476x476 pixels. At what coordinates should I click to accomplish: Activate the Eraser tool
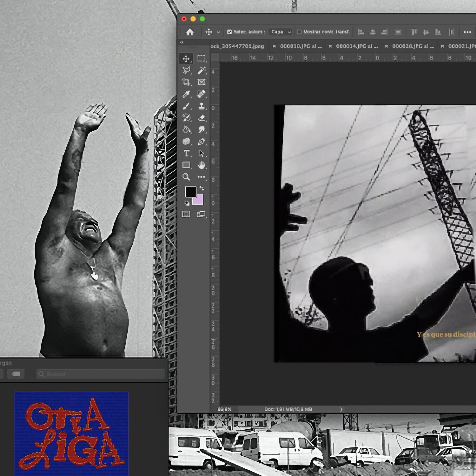(x=202, y=118)
